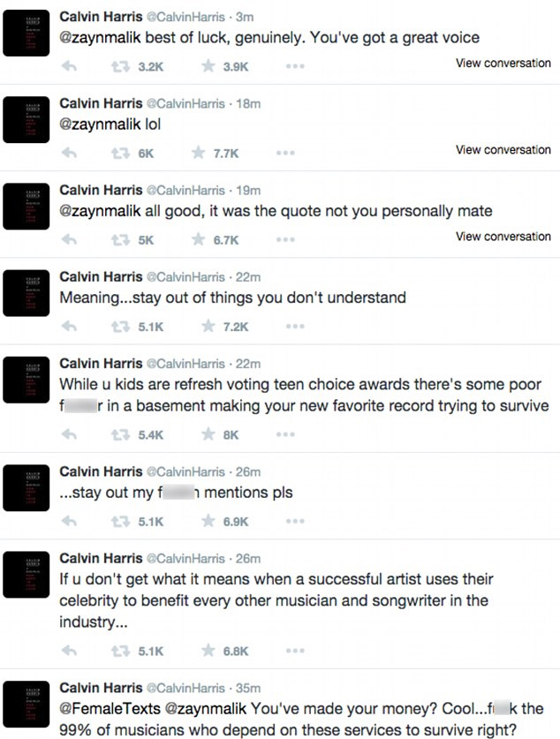Expand more menu on '@zaynmalik lol' tweet
The height and width of the screenshot is (739, 560).
click(x=284, y=153)
